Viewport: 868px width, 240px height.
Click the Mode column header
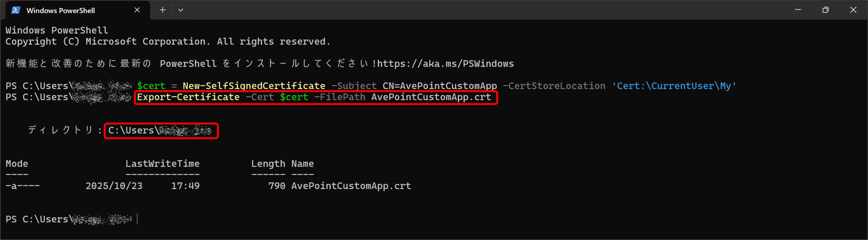pyautogui.click(x=17, y=164)
